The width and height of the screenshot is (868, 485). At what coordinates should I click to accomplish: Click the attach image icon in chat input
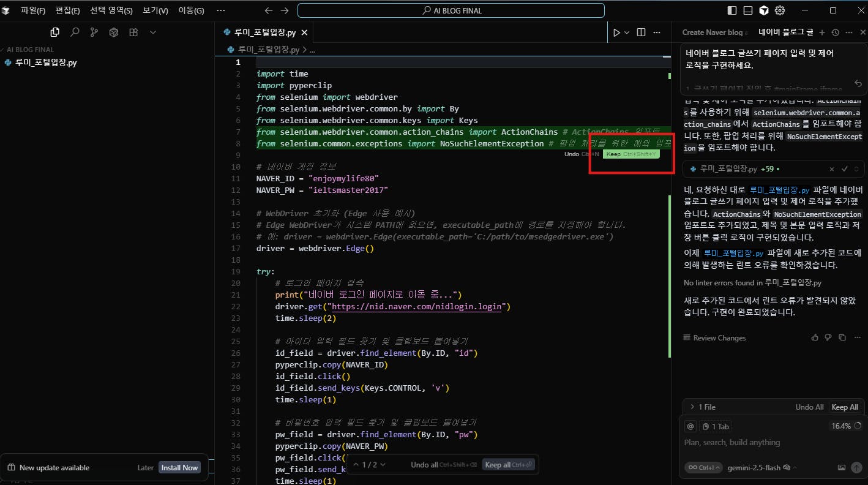841,467
